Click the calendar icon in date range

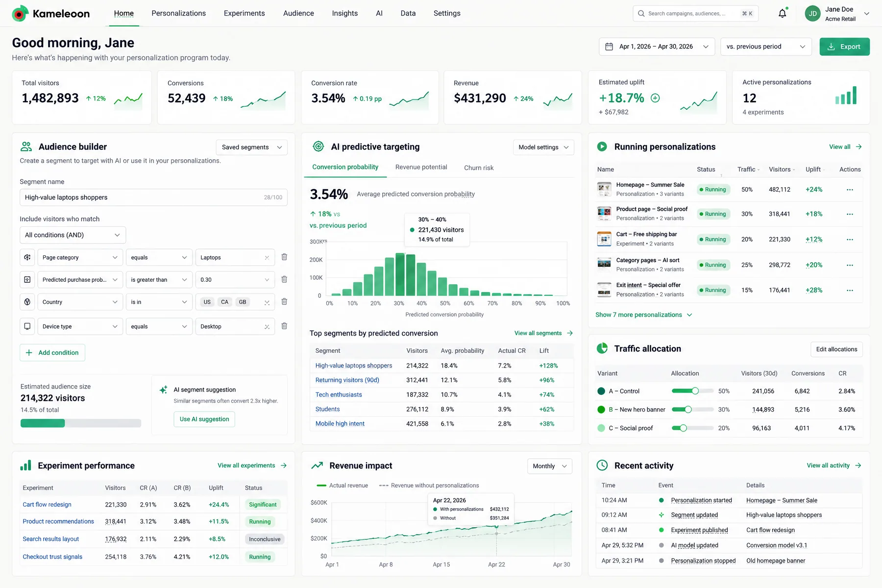[609, 47]
